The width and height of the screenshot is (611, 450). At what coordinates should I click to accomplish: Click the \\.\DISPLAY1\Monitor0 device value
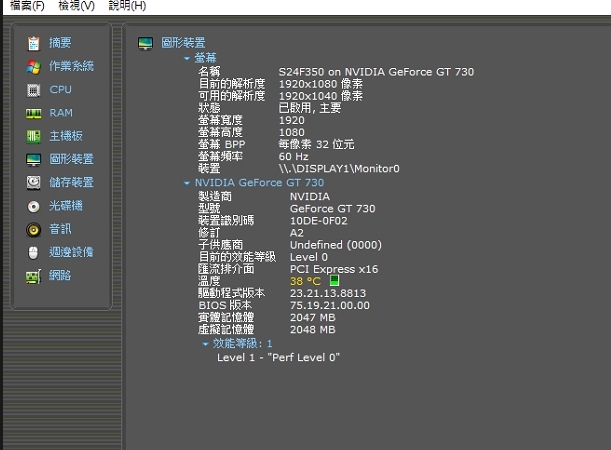pos(339,169)
